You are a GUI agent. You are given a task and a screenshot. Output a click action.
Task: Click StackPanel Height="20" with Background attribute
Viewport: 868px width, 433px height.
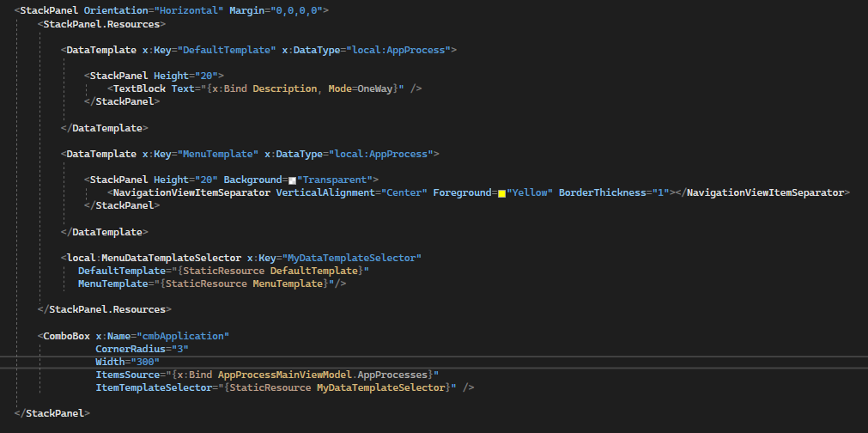(x=232, y=180)
